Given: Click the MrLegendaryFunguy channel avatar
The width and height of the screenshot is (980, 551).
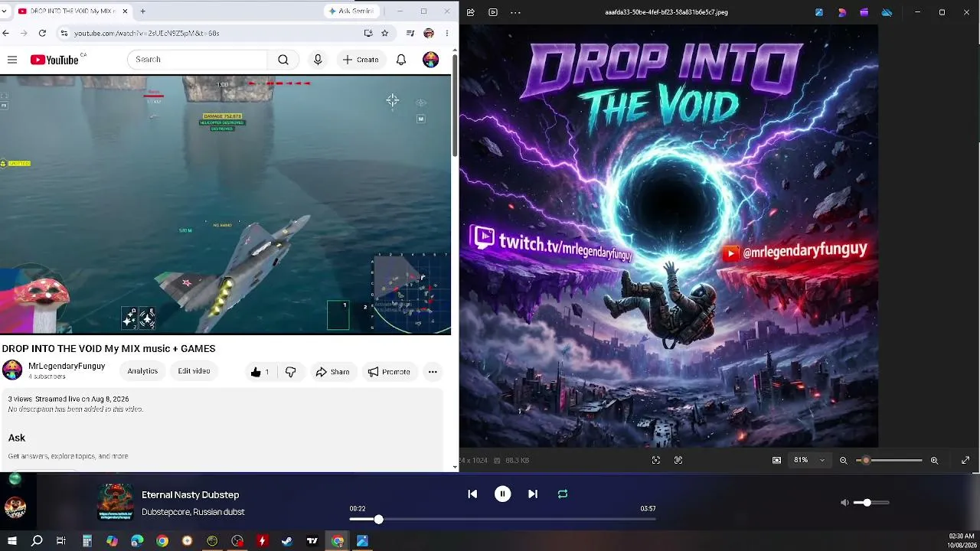Looking at the screenshot, I should 12,370.
